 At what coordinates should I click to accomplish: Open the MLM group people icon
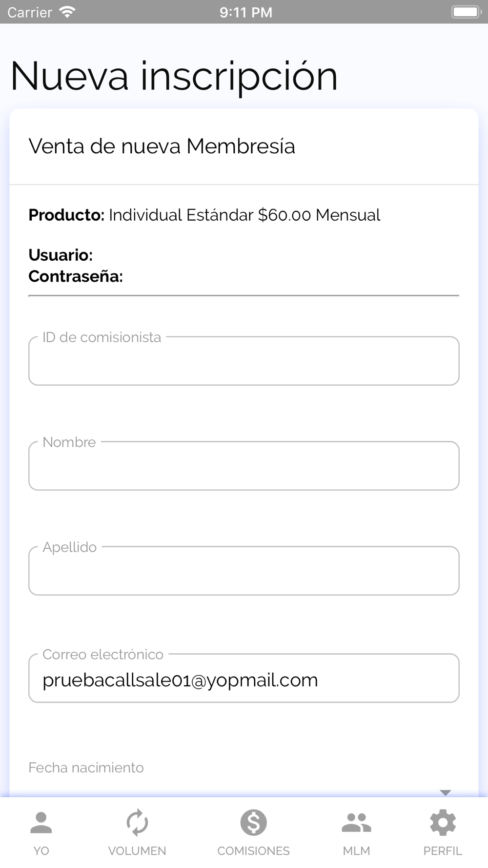click(x=356, y=823)
